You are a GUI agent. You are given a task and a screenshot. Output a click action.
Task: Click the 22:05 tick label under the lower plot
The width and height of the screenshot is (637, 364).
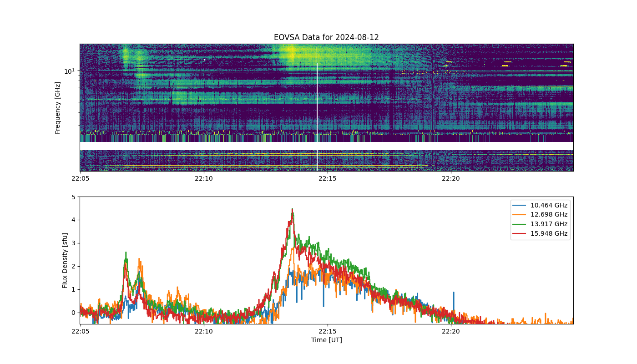pyautogui.click(x=81, y=331)
